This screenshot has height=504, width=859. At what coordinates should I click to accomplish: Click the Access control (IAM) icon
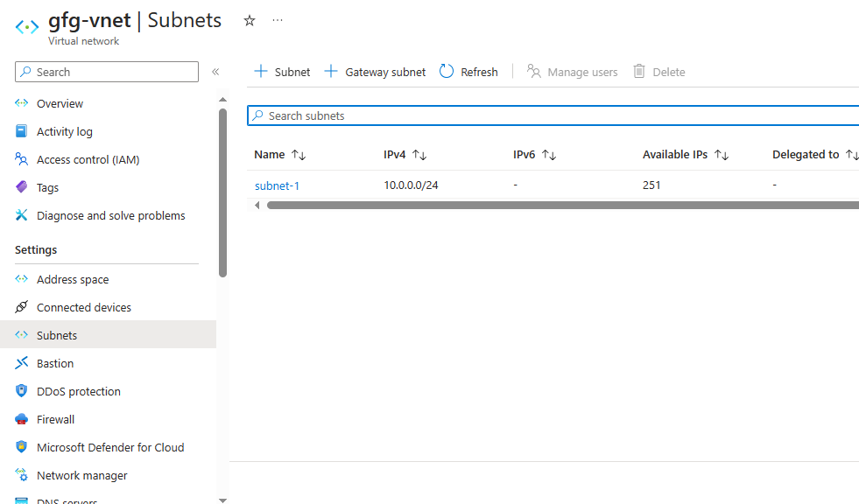21,158
